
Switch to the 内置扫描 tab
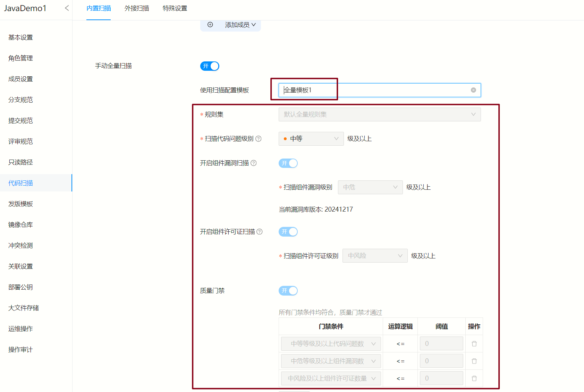tap(99, 8)
